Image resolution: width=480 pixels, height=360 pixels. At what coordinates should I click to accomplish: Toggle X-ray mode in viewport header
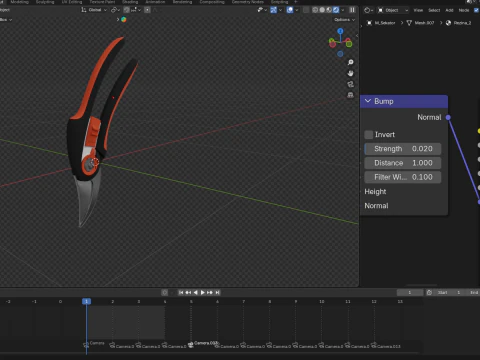pyautogui.click(x=306, y=10)
